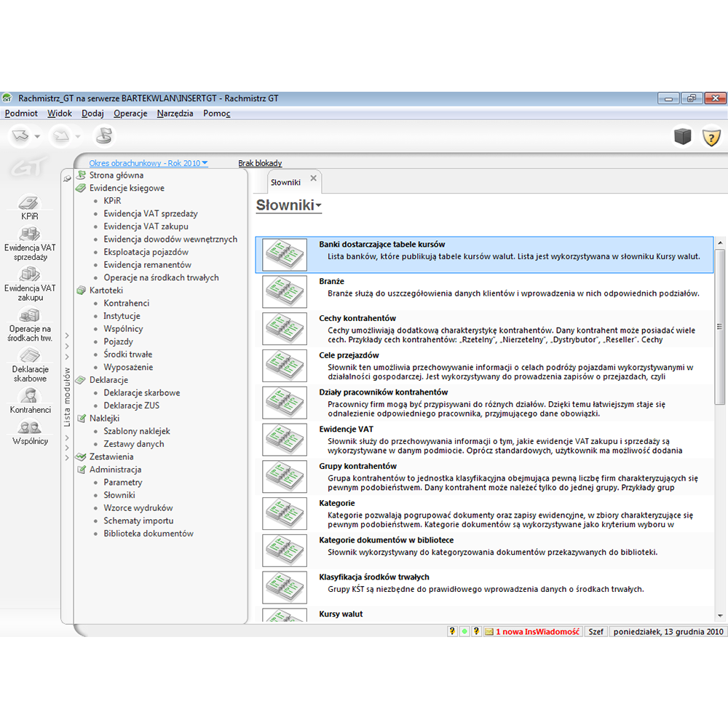Expand the Okres obrachunkowy - Rok 2010 dropdown
Viewport: 728px width, 728px height.
point(148,164)
